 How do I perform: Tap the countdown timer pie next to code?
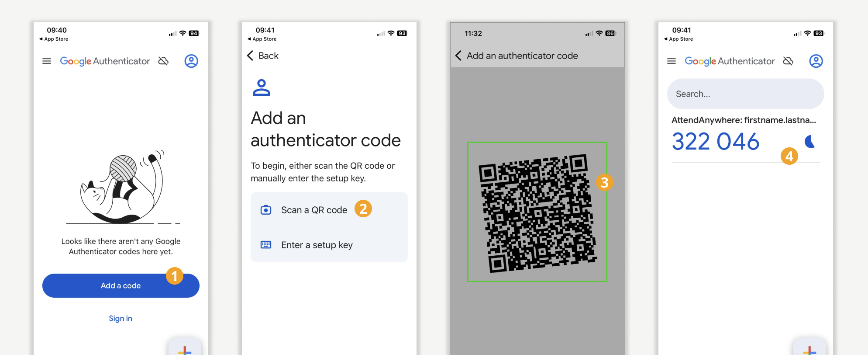tap(810, 142)
